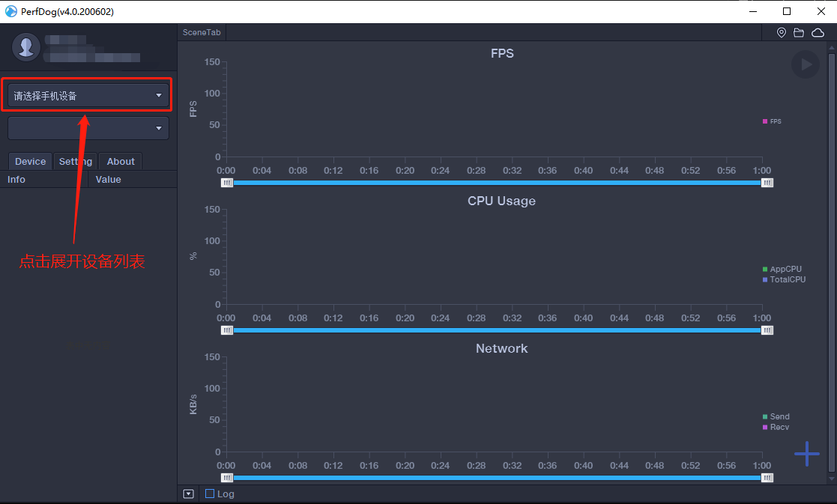Toggle the TotalCPU legend entry
Image resolution: width=837 pixels, height=504 pixels.
(784, 279)
